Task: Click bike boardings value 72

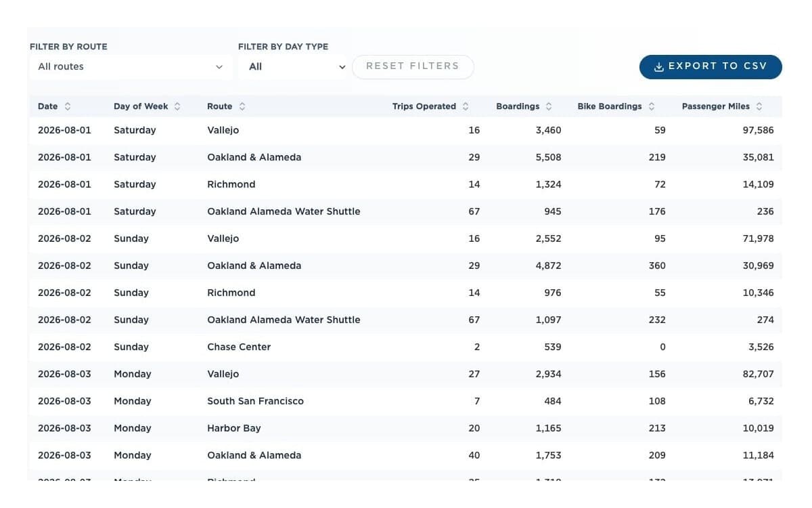Action: point(660,184)
